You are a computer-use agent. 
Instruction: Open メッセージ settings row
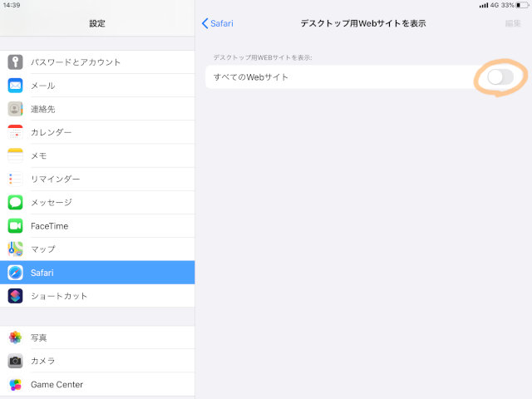click(x=97, y=202)
